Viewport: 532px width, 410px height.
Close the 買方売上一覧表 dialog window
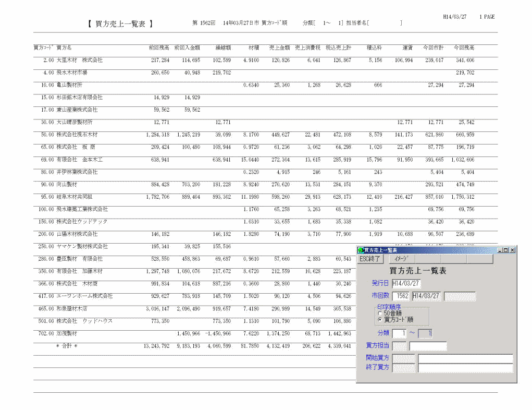512,250
